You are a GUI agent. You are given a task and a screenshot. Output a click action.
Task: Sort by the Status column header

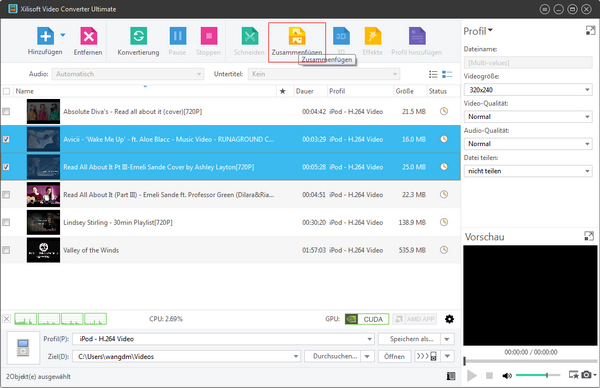443,91
